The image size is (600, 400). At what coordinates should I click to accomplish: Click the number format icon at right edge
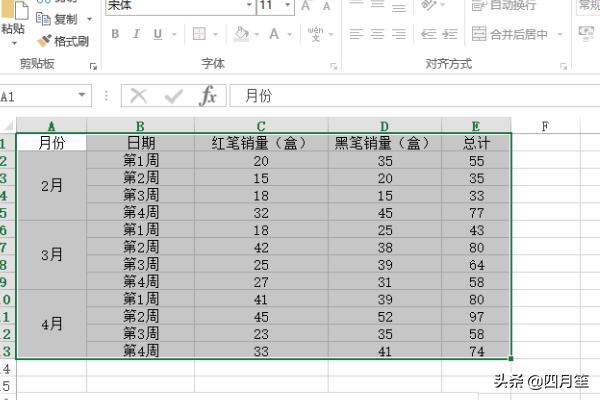click(x=586, y=34)
